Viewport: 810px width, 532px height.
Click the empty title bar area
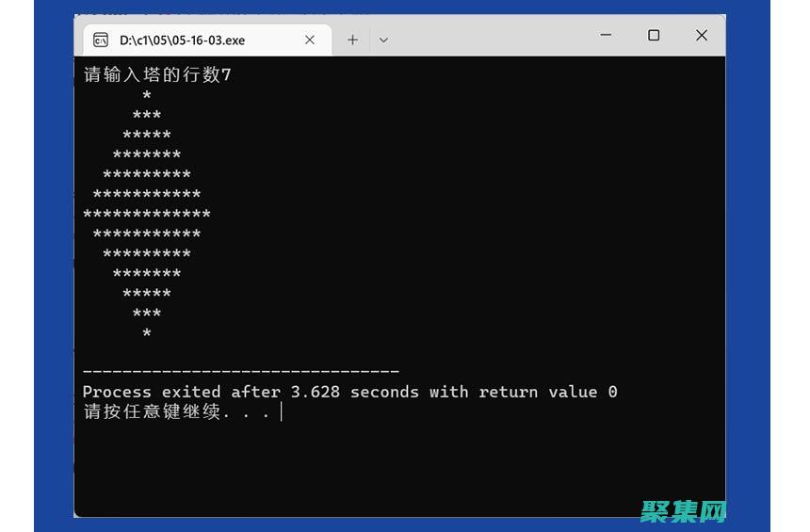tap(490, 36)
